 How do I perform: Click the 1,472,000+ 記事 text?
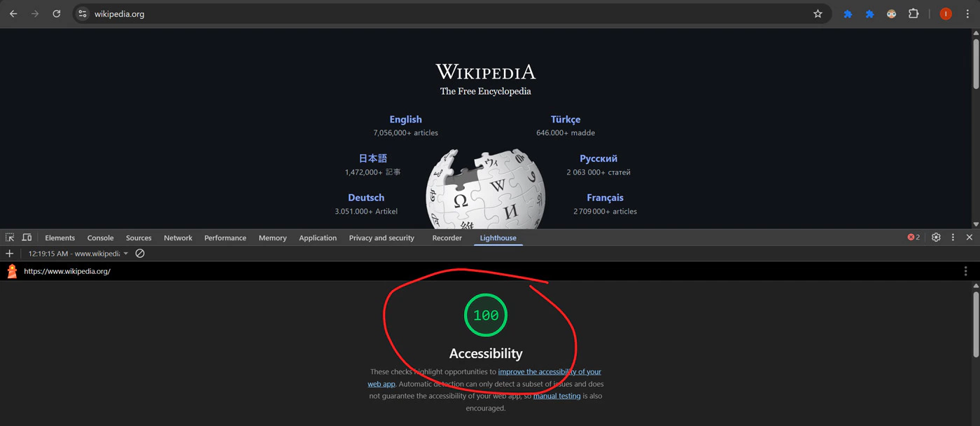click(373, 172)
